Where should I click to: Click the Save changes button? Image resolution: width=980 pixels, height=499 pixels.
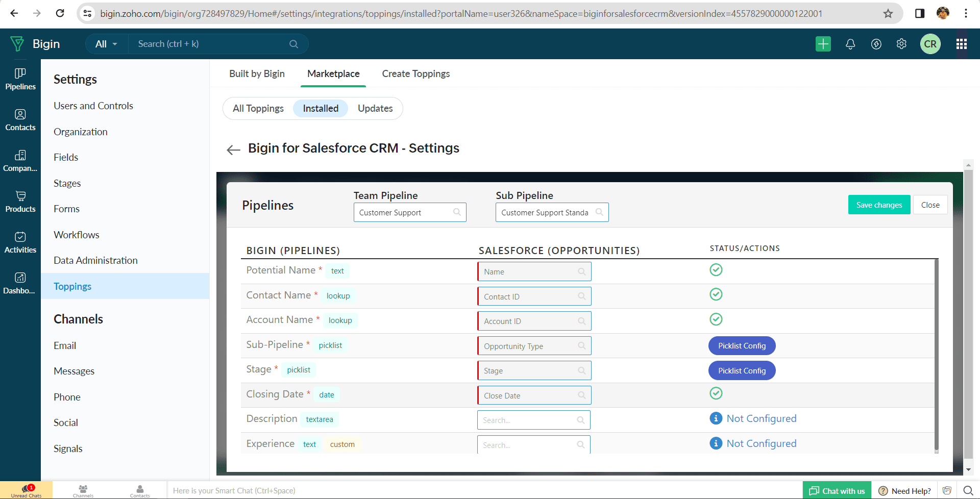pos(879,205)
